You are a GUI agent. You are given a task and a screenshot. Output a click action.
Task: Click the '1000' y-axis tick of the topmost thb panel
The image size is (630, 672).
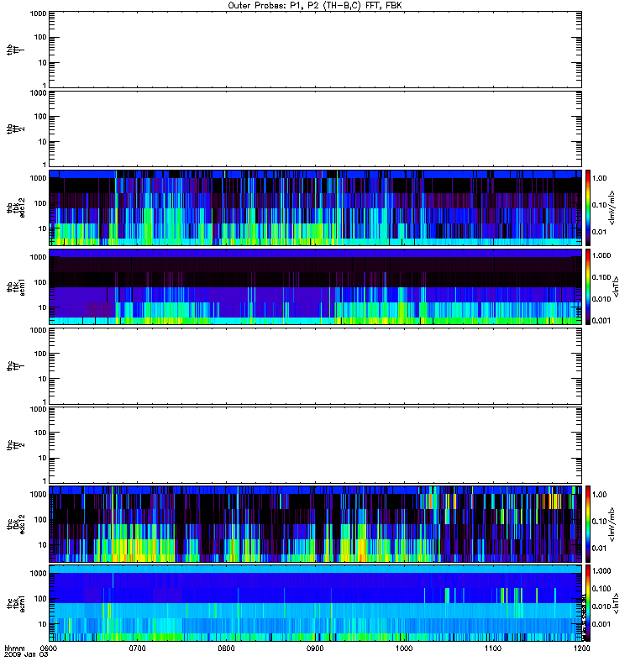(38, 13)
